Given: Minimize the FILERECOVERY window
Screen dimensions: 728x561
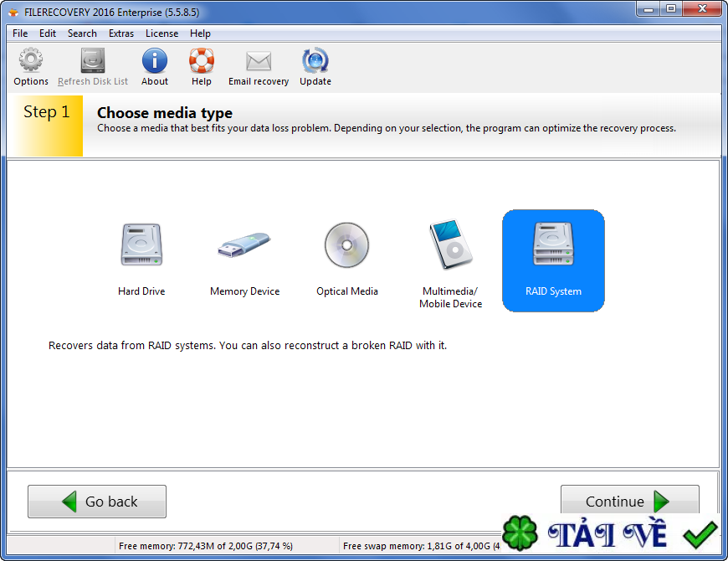Looking at the screenshot, I should (649, 9).
